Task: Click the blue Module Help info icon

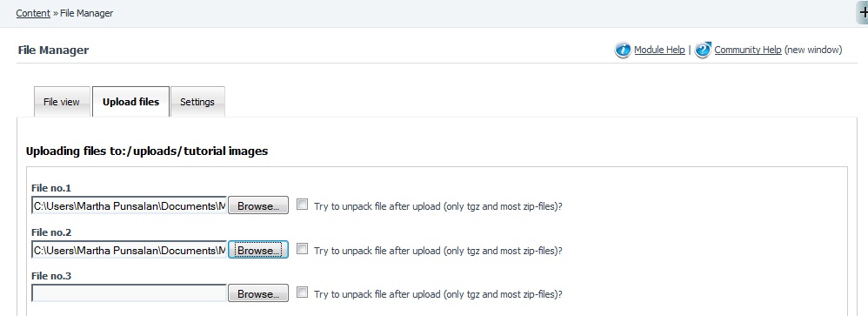Action: click(623, 50)
